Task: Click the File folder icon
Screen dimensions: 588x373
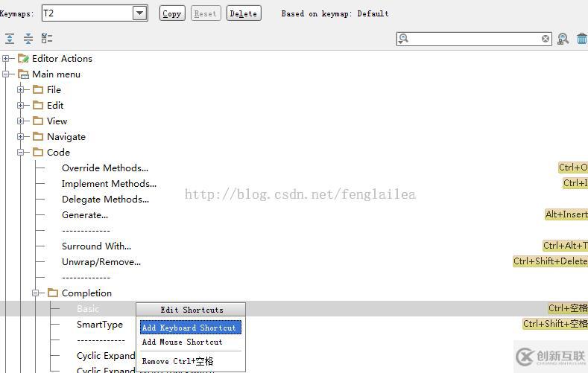Action: coord(38,89)
